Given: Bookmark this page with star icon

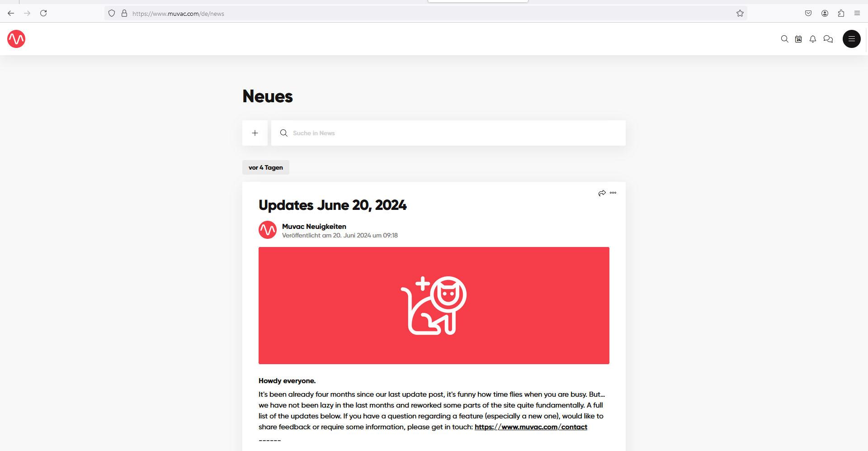Looking at the screenshot, I should (740, 13).
